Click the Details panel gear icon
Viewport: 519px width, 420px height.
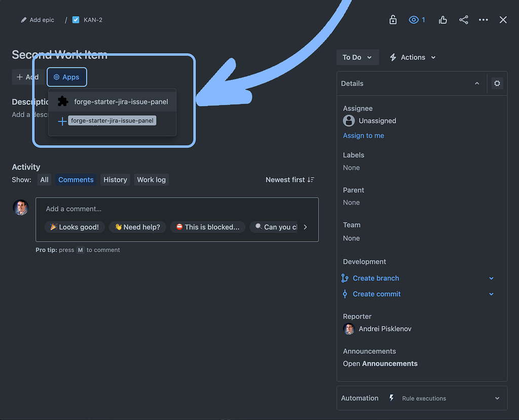click(x=497, y=83)
